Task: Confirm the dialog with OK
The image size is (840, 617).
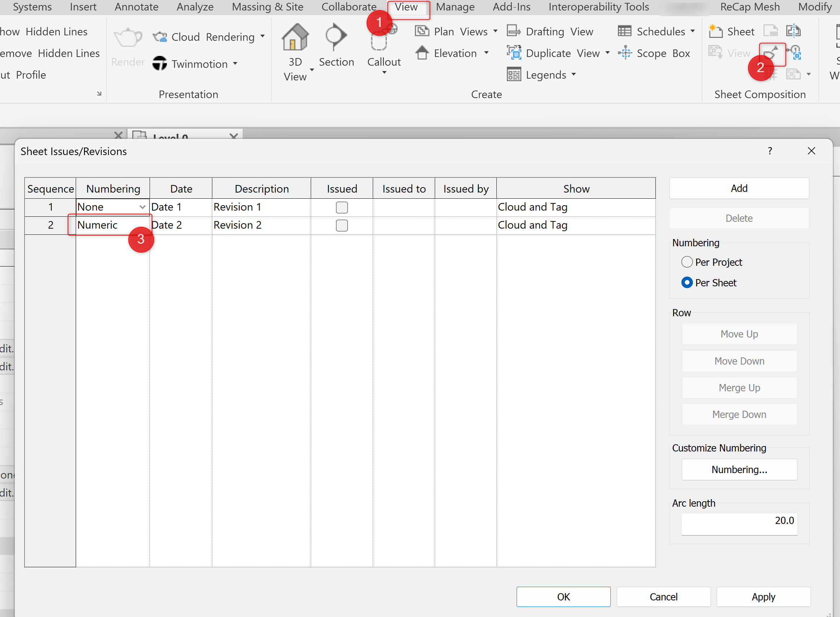Action: click(x=563, y=596)
